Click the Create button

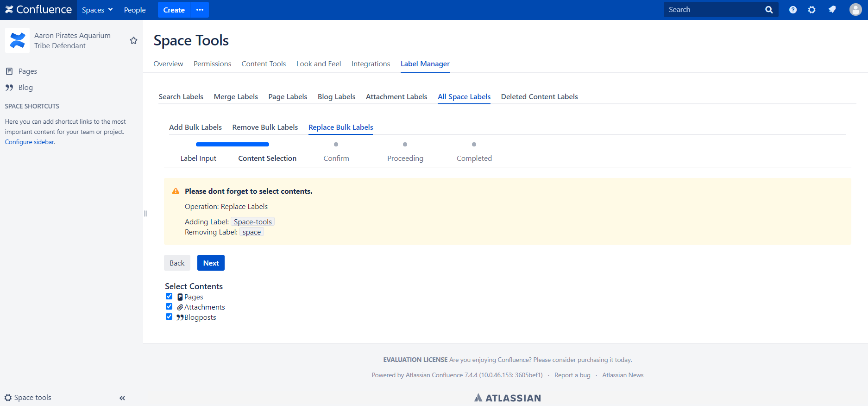coord(174,10)
